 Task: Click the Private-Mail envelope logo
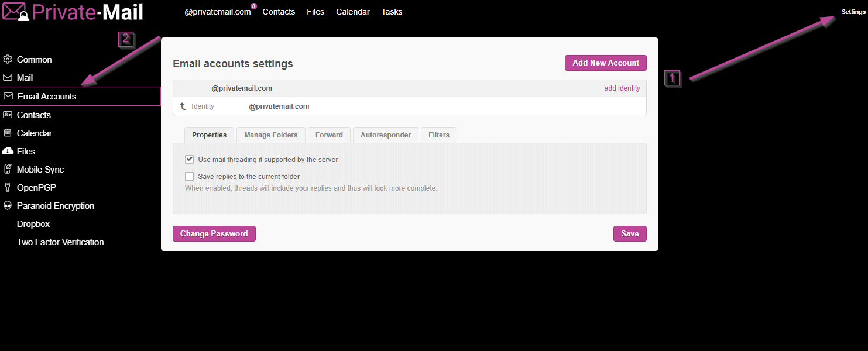tap(15, 12)
